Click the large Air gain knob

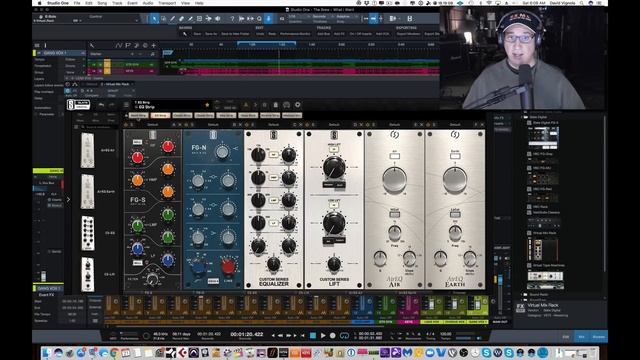tap(394, 179)
